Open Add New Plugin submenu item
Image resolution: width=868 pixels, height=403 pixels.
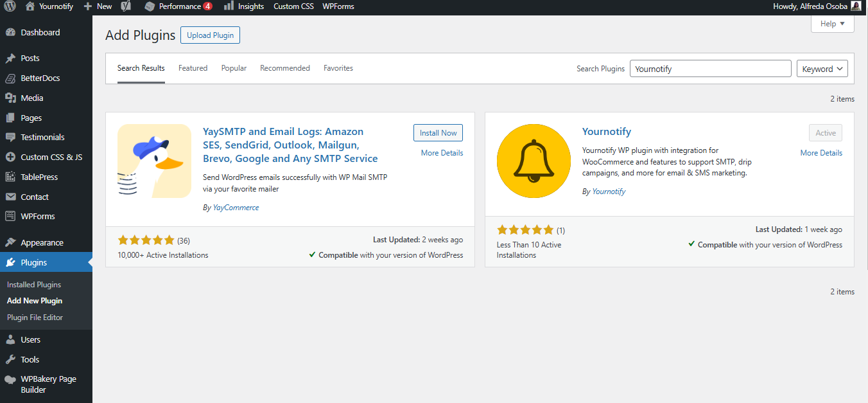click(x=35, y=301)
